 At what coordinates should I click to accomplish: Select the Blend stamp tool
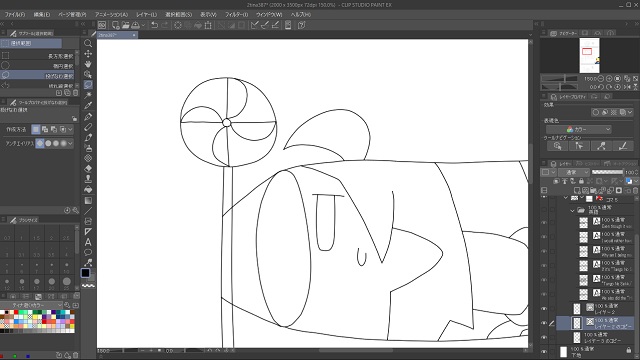tap(88, 179)
